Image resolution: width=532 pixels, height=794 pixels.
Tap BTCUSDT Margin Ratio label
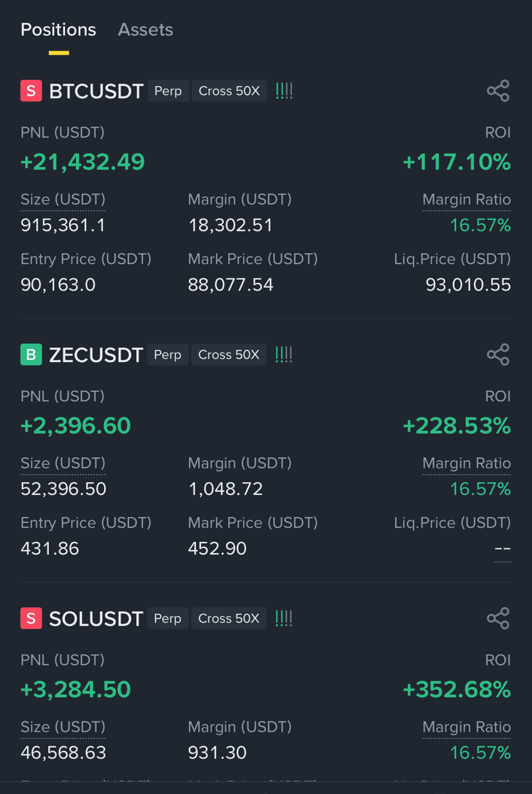click(x=466, y=200)
